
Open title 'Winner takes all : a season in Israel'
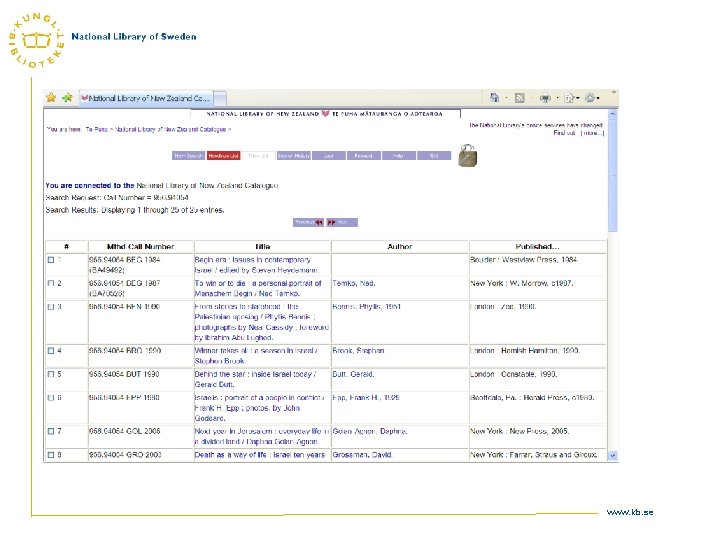coord(256,356)
